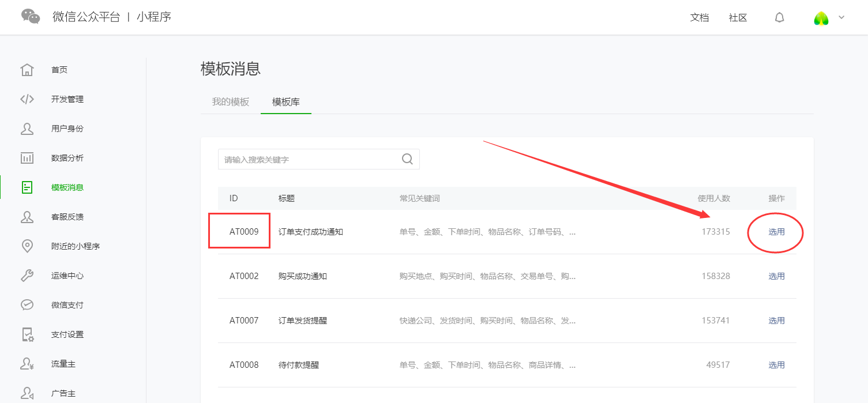Select the 用户身份 person icon
The height and width of the screenshot is (403, 868).
tap(27, 129)
